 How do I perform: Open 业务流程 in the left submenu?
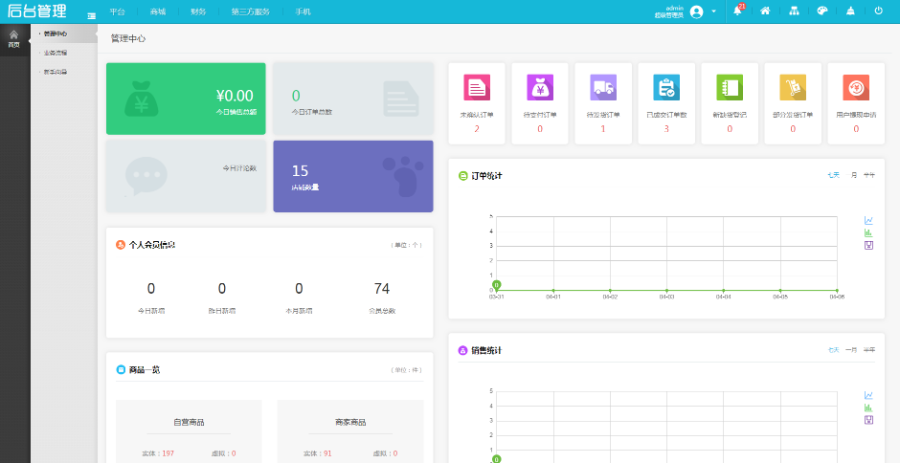56,53
